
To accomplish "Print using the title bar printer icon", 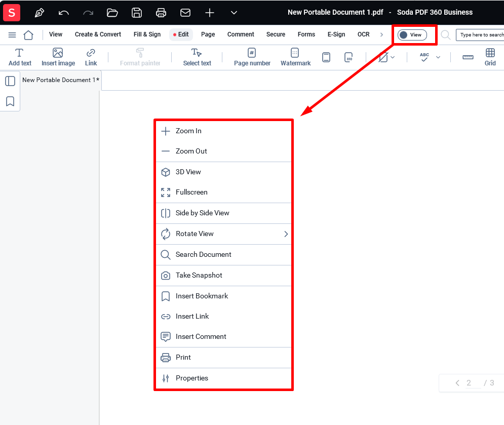I will coord(161,13).
